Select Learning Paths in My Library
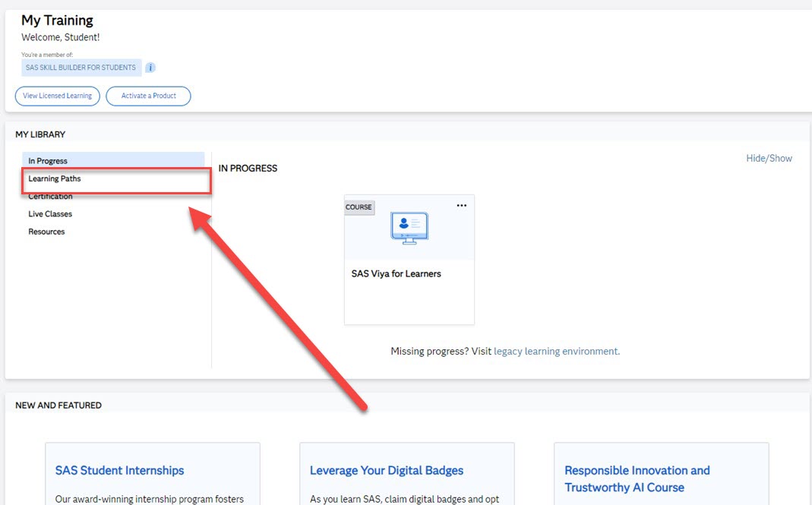Screen dimensions: 812x505 pos(53,178)
